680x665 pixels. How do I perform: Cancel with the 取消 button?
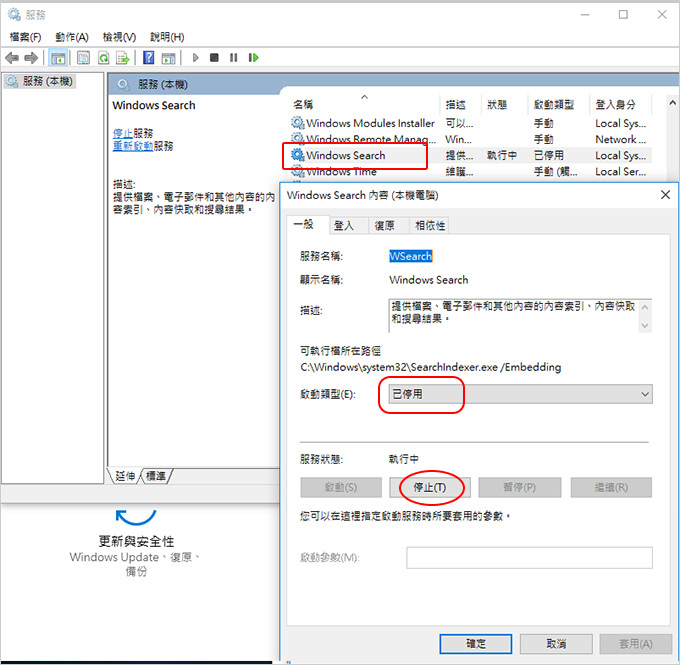point(556,644)
